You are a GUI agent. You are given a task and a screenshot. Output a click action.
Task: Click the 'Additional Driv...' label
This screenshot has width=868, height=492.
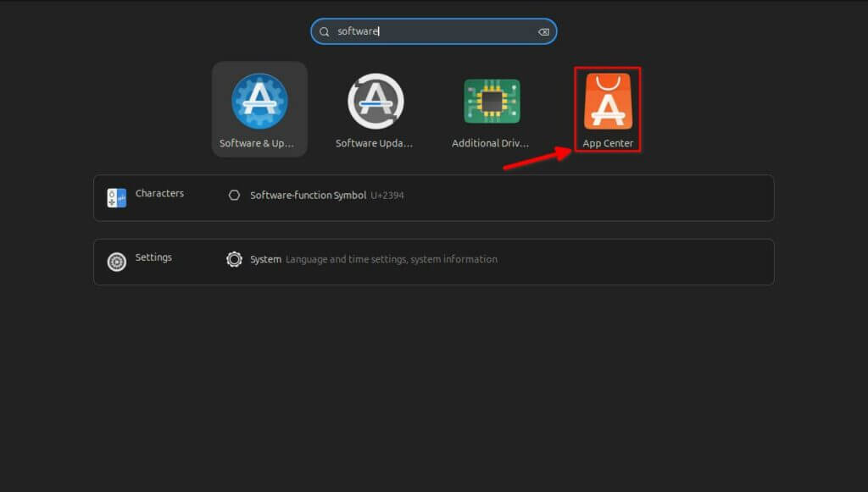click(x=491, y=143)
